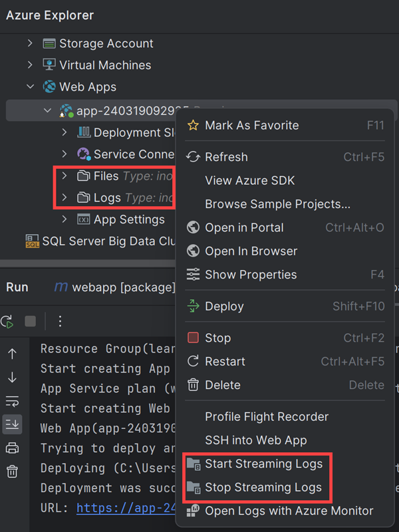The width and height of the screenshot is (399, 532).
Task: Click the 'Trying to deploy' console line
Action: 108,448
